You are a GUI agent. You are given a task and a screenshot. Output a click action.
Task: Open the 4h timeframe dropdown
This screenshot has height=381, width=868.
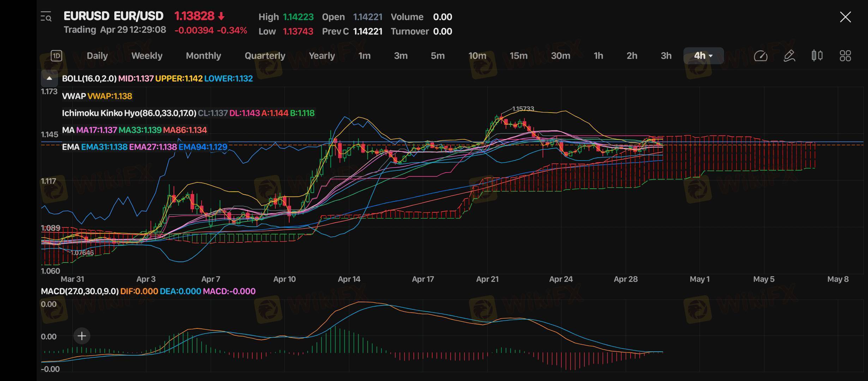tap(703, 56)
